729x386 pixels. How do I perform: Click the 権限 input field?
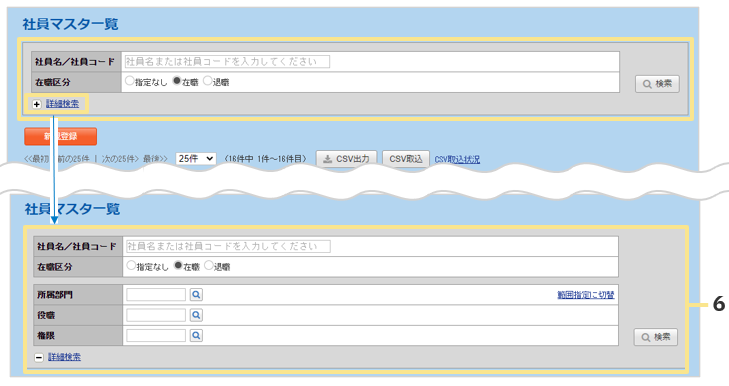[x=156, y=335]
